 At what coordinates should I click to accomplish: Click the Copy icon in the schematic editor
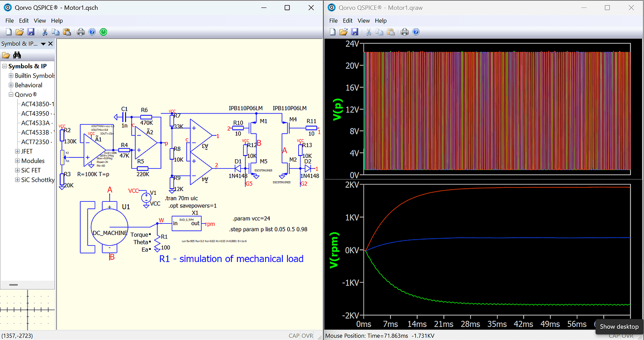[55, 31]
